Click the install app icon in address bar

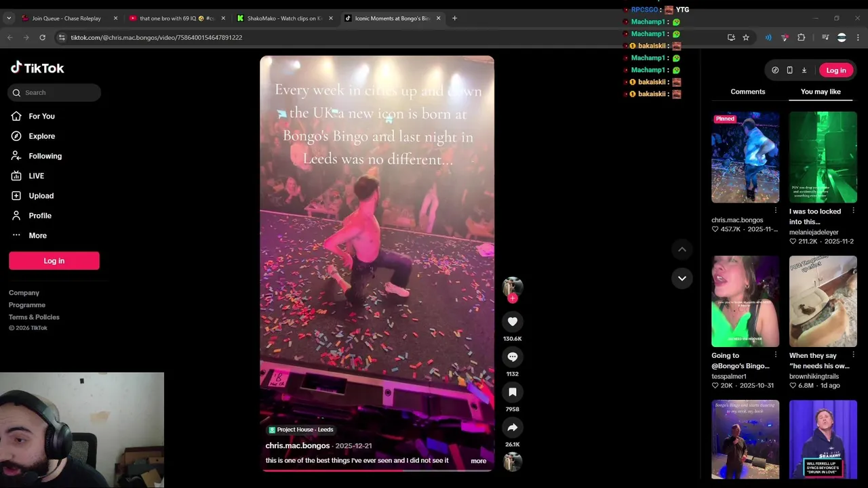pos(731,37)
